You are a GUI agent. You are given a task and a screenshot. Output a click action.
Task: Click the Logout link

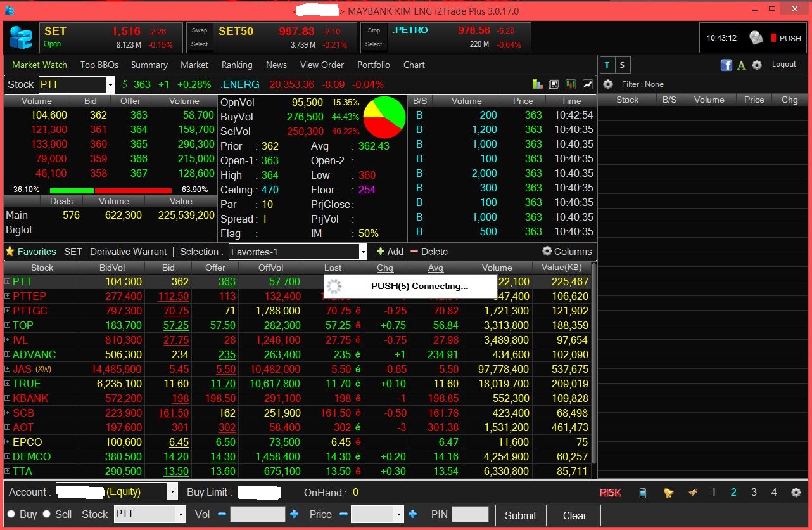tap(783, 65)
